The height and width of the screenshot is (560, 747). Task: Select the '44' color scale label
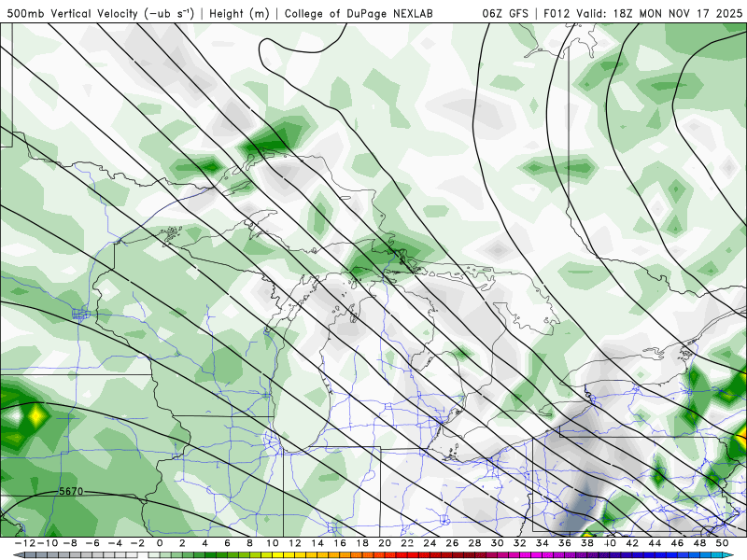tap(655, 543)
